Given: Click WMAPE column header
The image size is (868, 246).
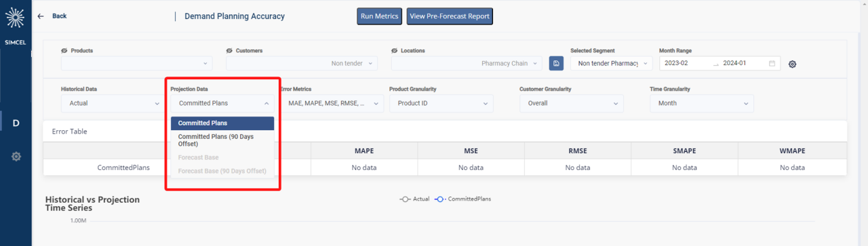Looking at the screenshot, I should (792, 150).
